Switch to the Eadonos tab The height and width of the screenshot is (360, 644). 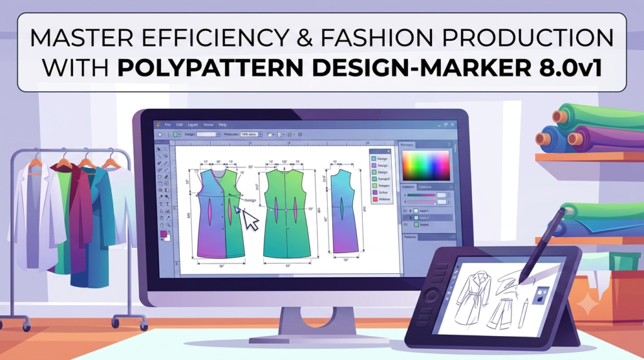click(408, 187)
